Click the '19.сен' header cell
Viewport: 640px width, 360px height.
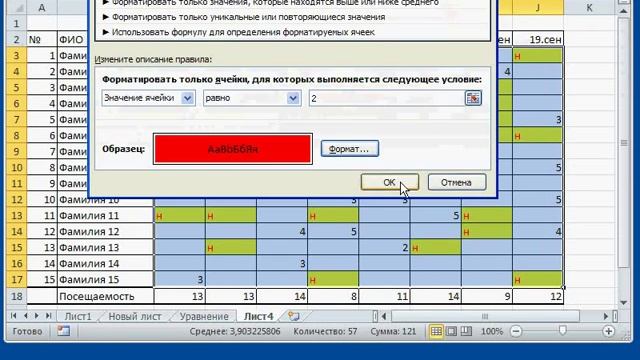[538, 40]
